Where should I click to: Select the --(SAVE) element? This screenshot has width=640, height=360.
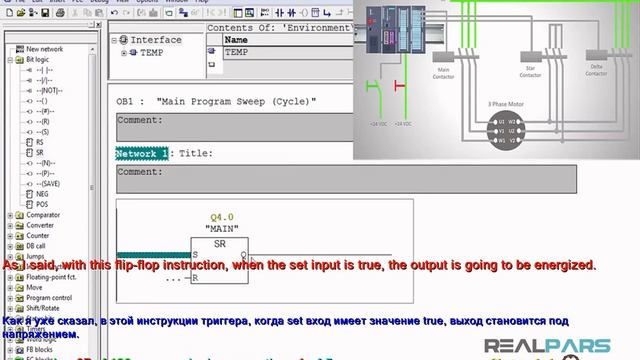[x=48, y=184]
